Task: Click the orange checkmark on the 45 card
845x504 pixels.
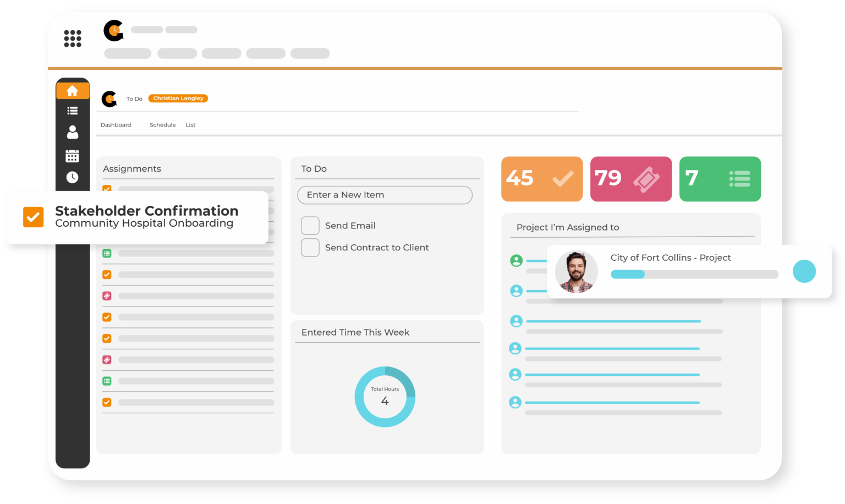Action: point(563,178)
